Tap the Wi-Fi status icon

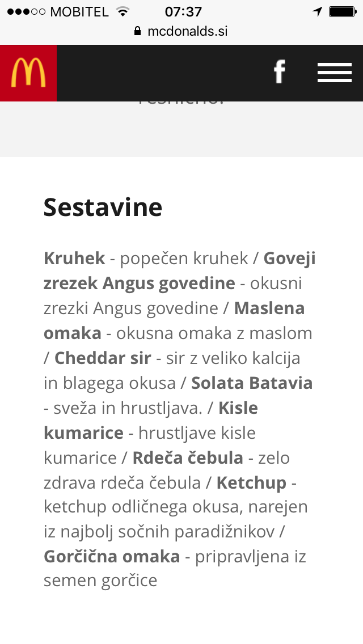point(122,11)
